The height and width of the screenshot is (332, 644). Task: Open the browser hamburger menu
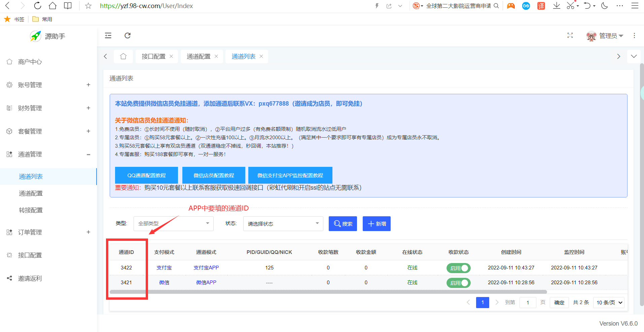(635, 6)
